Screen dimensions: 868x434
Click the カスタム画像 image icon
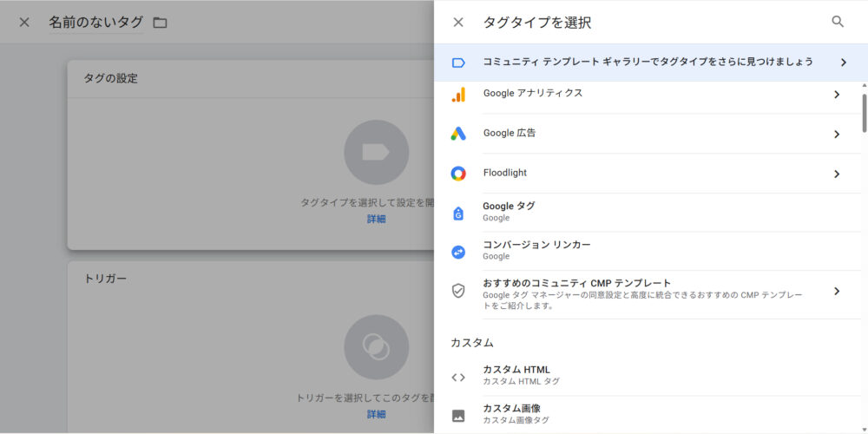click(x=458, y=416)
